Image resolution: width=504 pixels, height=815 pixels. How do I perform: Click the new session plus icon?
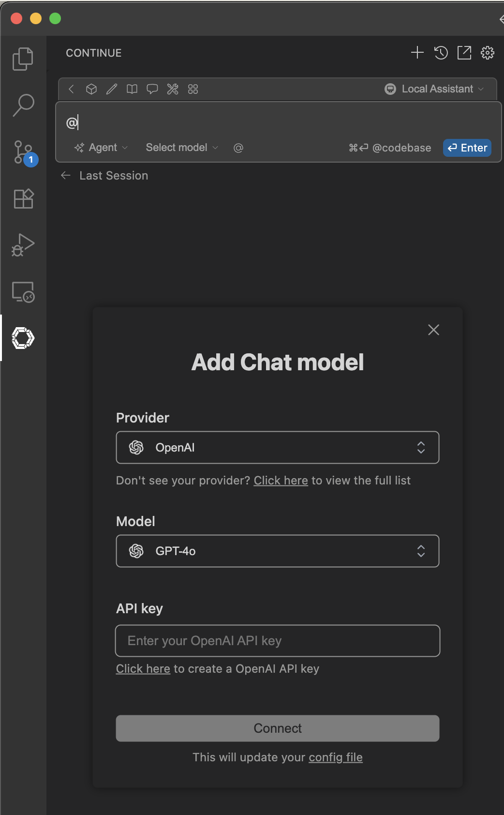417,53
